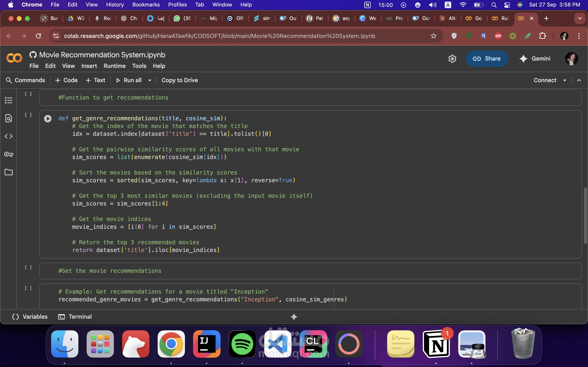Toggle execution bracket of '#Get the movie recommendations' cell

click(x=28, y=267)
